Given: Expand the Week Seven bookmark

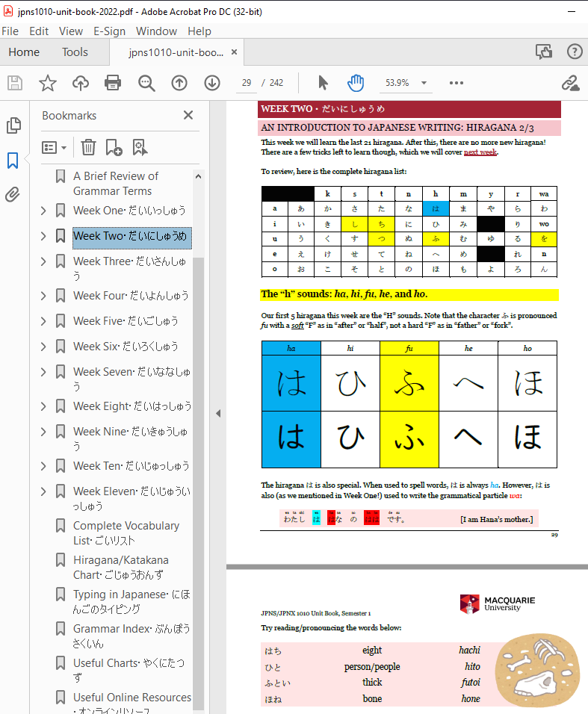Looking at the screenshot, I should pos(43,372).
